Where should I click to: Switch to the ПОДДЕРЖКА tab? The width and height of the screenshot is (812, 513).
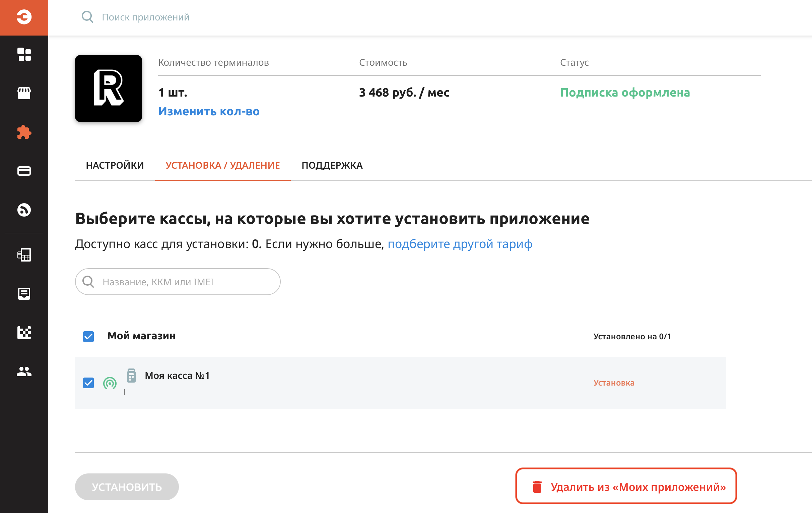point(332,165)
